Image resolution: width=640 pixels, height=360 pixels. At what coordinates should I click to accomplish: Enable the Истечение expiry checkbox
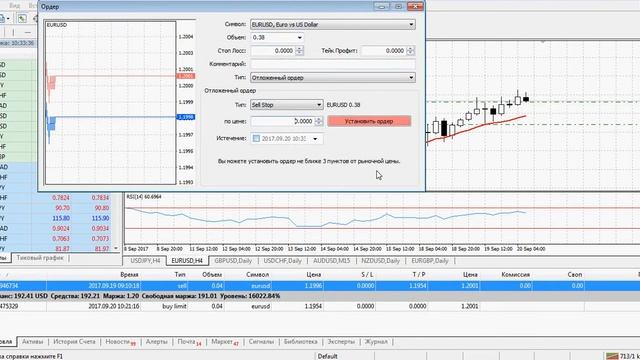[256, 139]
